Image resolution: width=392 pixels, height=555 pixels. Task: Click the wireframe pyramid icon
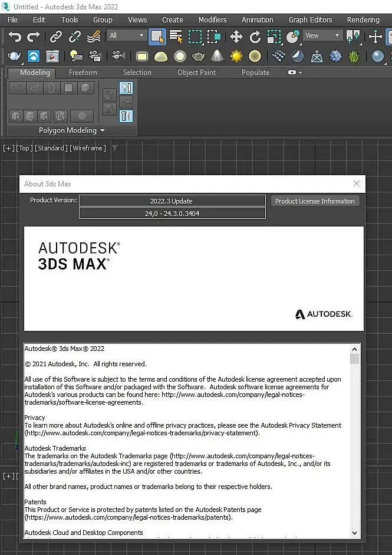(x=317, y=56)
